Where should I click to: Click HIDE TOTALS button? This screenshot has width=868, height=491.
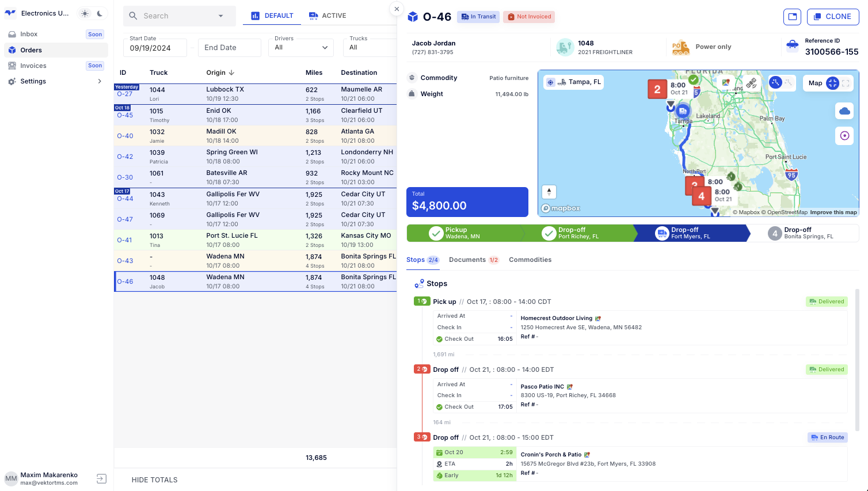coord(154,479)
